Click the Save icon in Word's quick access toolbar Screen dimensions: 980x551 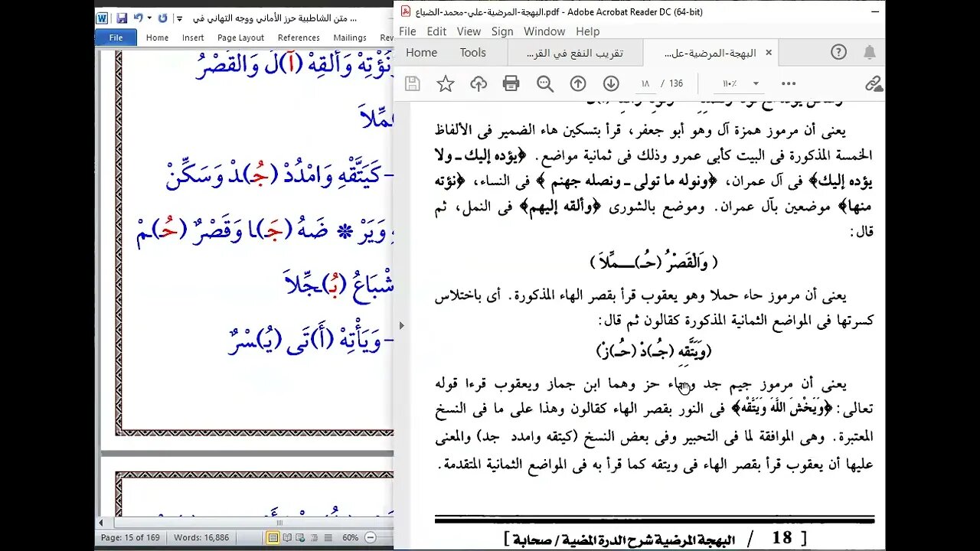click(122, 18)
